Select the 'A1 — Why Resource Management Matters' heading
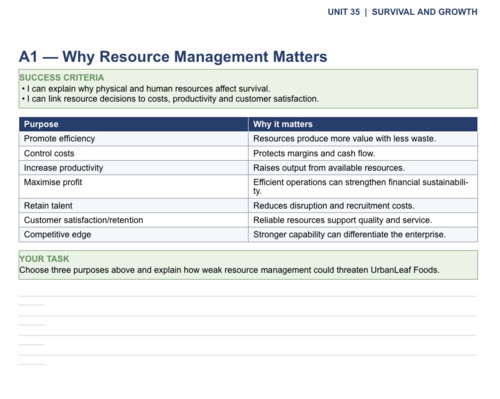 coord(173,56)
